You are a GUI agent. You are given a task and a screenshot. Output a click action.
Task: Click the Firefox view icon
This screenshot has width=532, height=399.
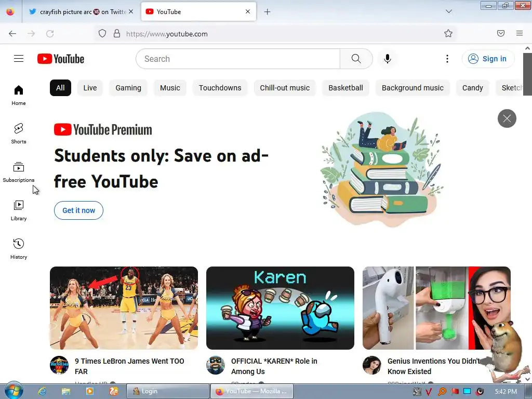(x=10, y=12)
